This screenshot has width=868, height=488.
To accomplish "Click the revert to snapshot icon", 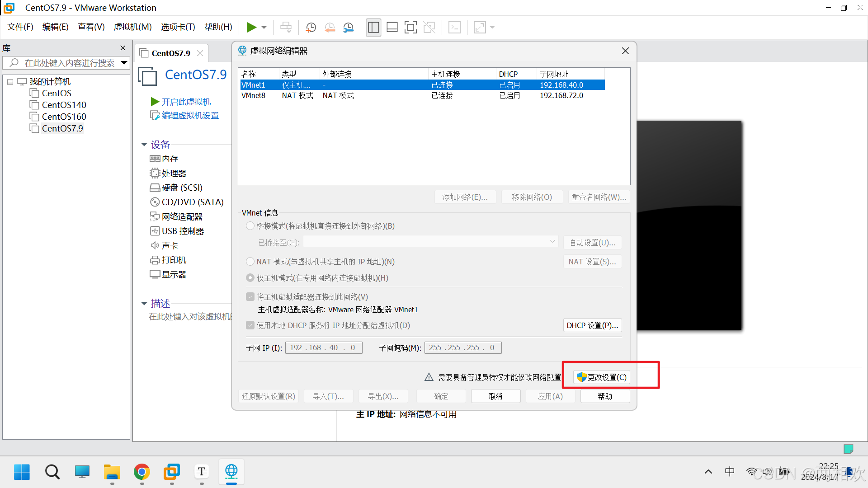I will [330, 28].
